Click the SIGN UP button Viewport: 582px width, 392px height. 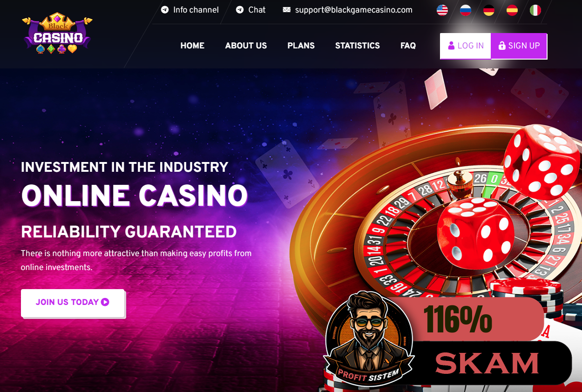click(519, 46)
